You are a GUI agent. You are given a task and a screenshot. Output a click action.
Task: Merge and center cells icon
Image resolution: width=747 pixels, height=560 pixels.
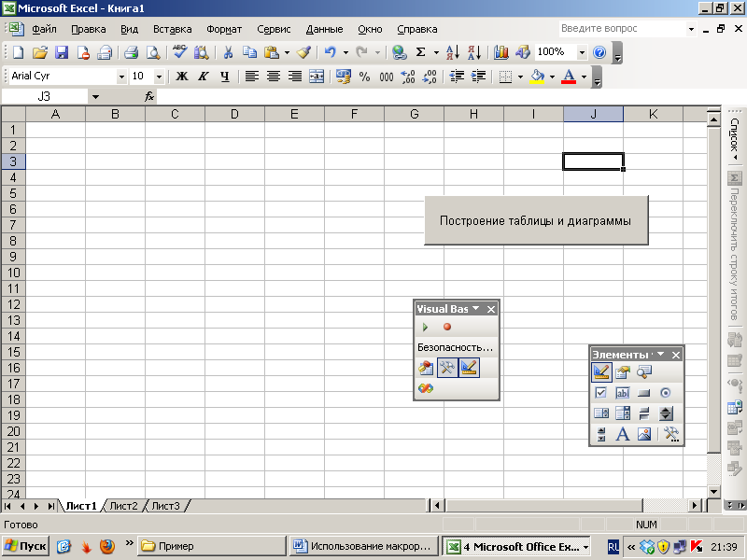[x=317, y=77]
